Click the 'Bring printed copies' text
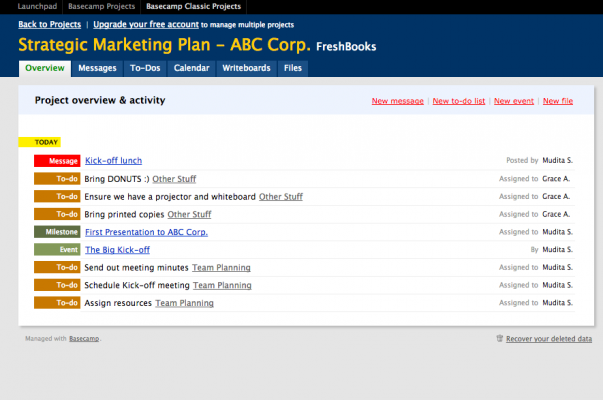The image size is (603, 400). 124,214
